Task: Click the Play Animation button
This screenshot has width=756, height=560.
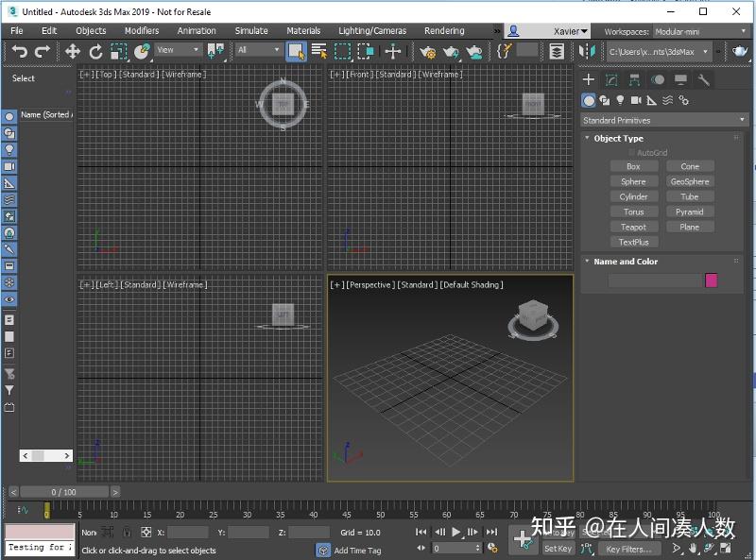Action: pos(456,532)
